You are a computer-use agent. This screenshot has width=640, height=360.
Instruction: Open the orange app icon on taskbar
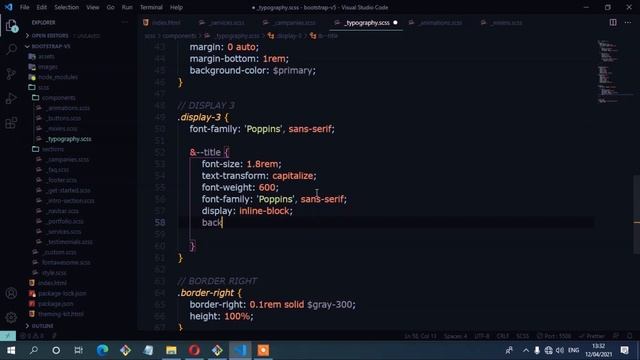point(263,350)
